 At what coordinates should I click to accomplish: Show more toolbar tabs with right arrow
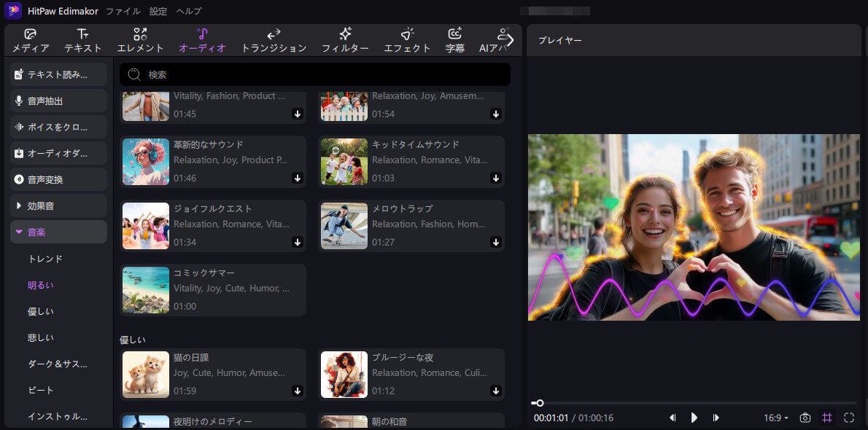point(511,40)
